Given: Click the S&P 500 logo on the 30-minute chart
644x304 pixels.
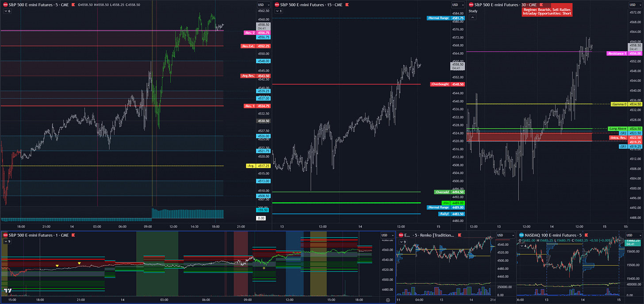Looking at the screenshot, I should 471,4.
